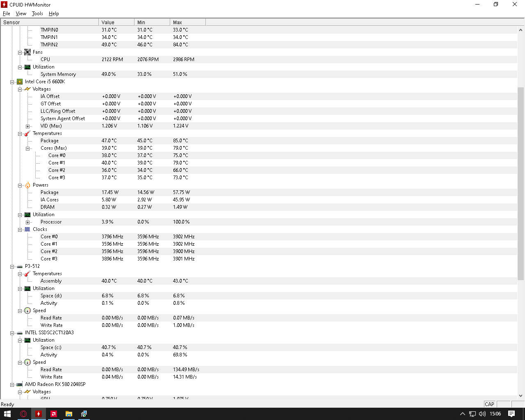This screenshot has width=525, height=420.
Task: Collapse the Powers node
Action: [20, 185]
